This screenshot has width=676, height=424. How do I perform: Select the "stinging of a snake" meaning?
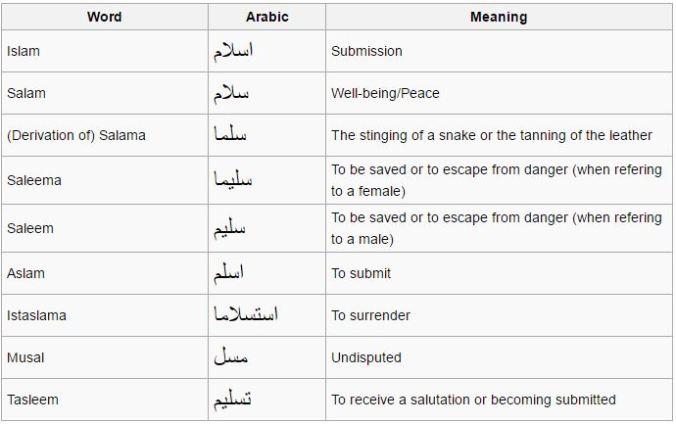(x=491, y=135)
